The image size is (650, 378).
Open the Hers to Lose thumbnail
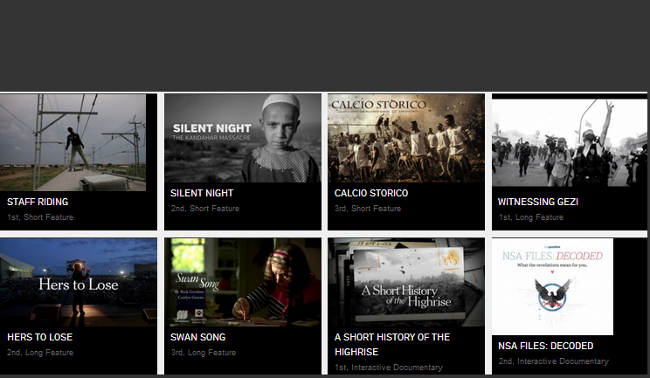pyautogui.click(x=78, y=282)
